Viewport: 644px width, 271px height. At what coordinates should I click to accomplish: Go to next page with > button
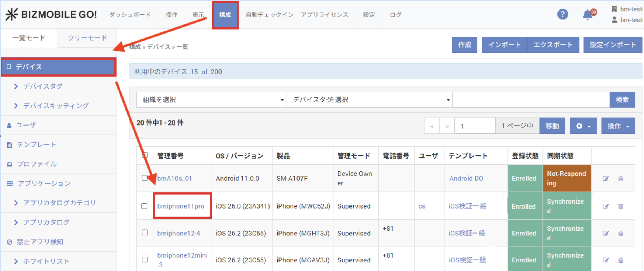click(x=447, y=126)
